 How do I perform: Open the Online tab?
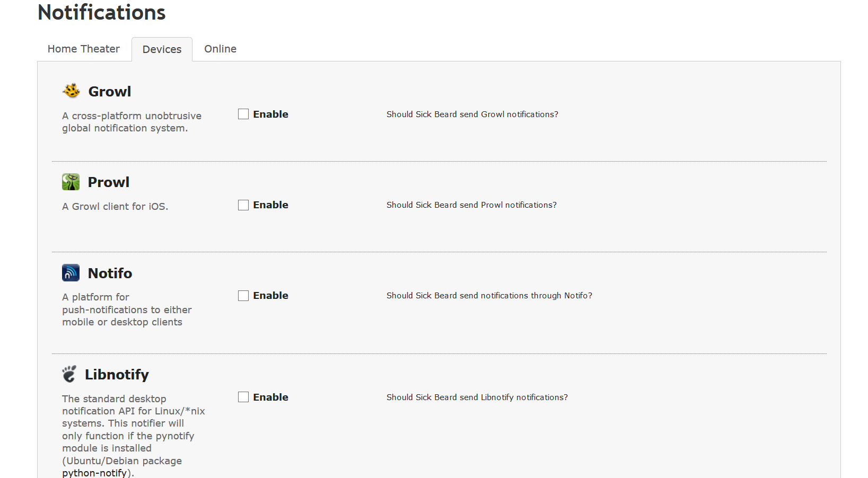tap(220, 49)
